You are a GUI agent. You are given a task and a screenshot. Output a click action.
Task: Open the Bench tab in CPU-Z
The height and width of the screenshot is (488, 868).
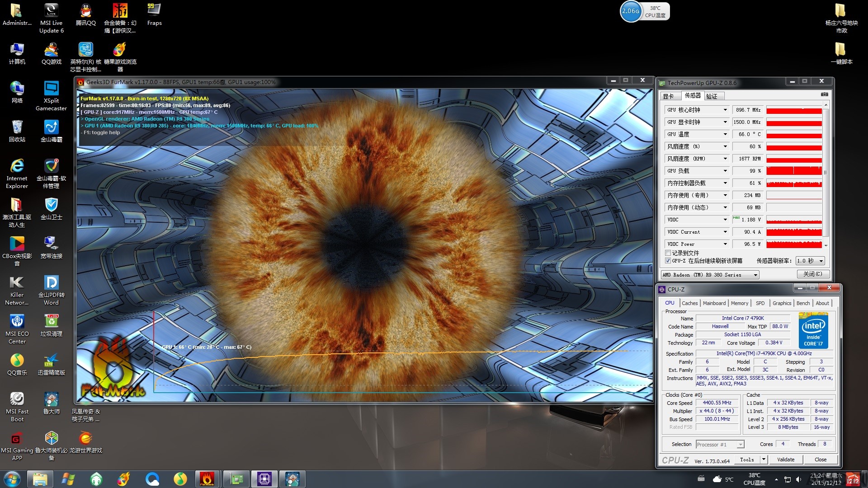[803, 303]
